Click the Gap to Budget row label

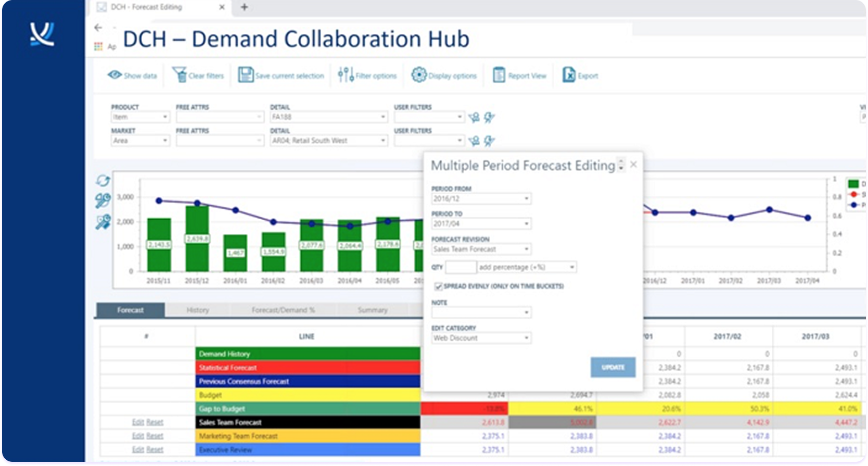[308, 409]
